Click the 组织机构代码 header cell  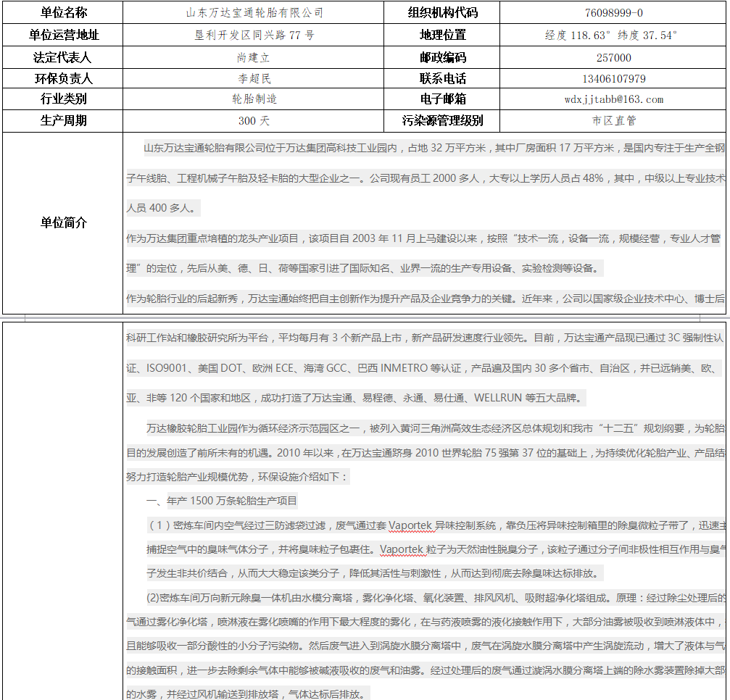[x=441, y=12]
